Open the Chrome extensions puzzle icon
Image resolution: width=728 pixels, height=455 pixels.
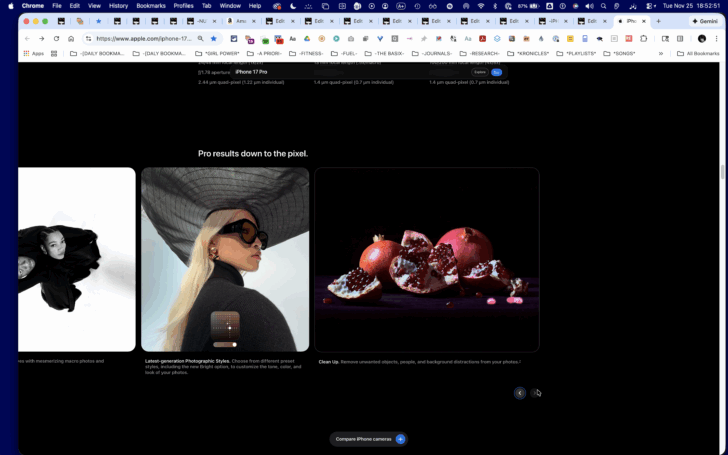point(644,39)
